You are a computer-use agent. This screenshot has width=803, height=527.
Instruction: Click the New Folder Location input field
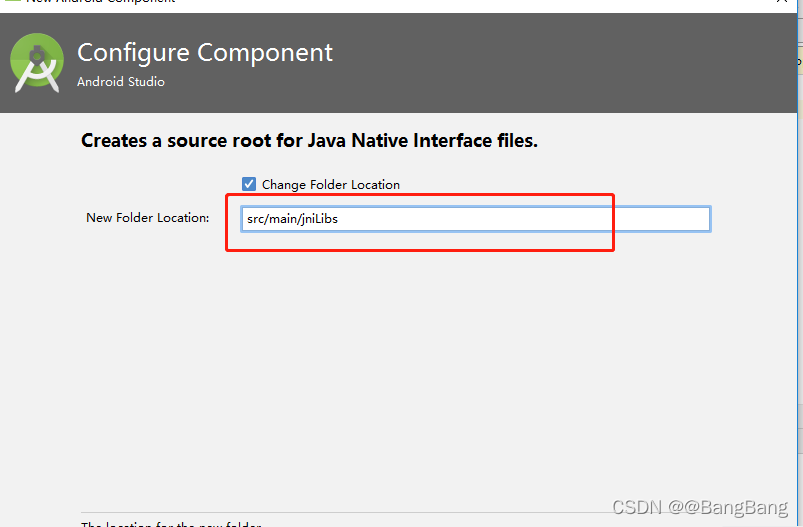point(476,219)
